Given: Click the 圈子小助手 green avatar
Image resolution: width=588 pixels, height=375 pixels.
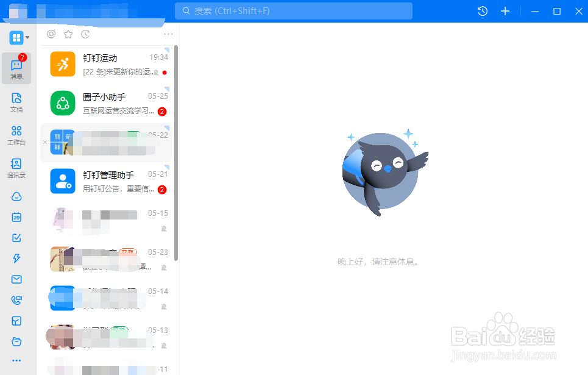Looking at the screenshot, I should point(63,103).
